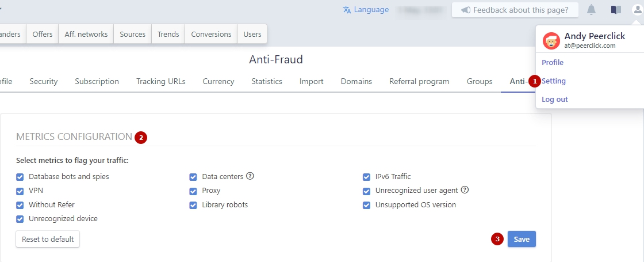
Task: Toggle the Without Refer checkbox
Action: point(20,205)
